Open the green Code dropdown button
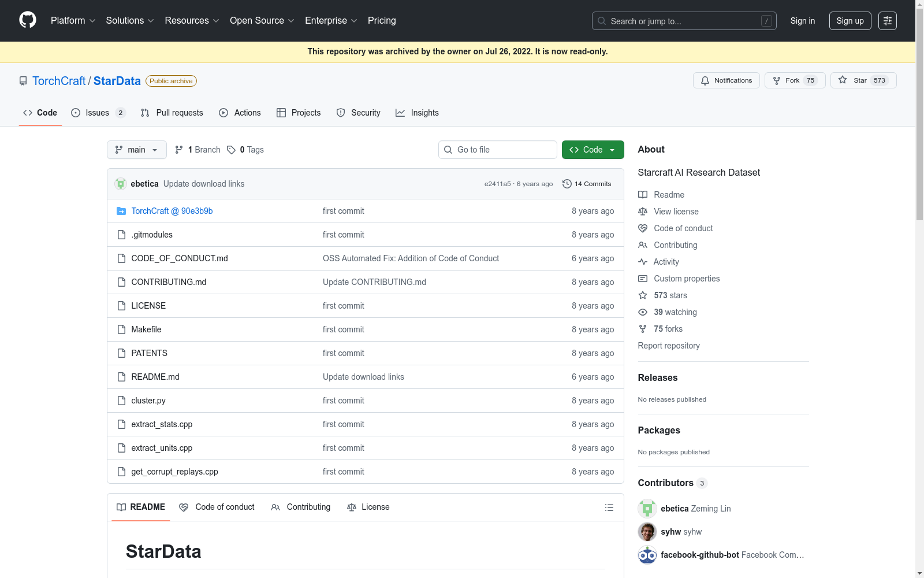Screen dimensions: 924x578 pyautogui.click(x=593, y=150)
